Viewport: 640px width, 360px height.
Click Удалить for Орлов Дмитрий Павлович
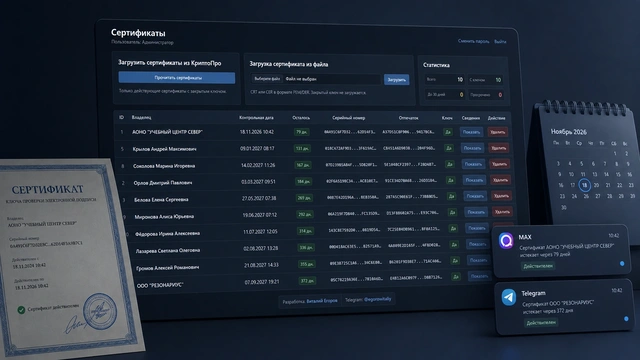[500, 180]
